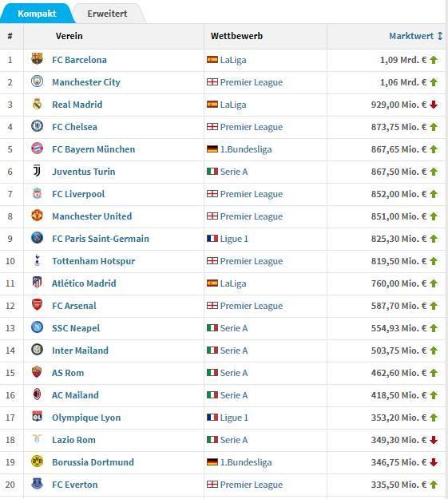Click the Juventus Turin logo
This screenshot has width=448, height=499.
(37, 171)
